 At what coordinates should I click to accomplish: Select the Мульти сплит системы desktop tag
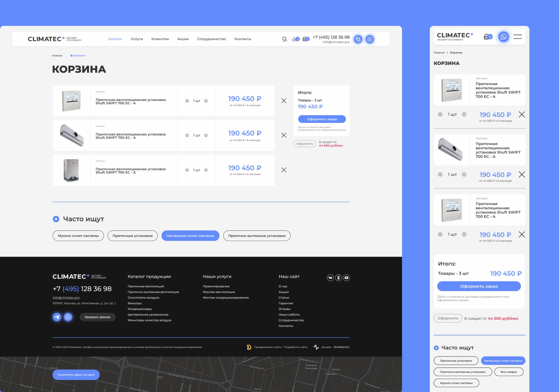coord(78,236)
